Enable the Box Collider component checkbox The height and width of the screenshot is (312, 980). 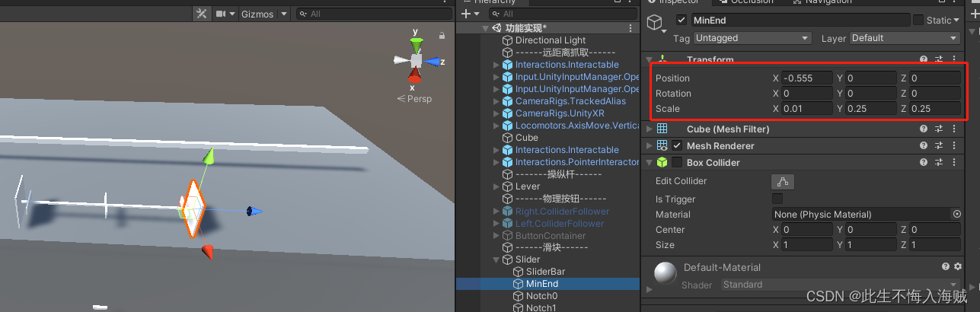coord(677,162)
